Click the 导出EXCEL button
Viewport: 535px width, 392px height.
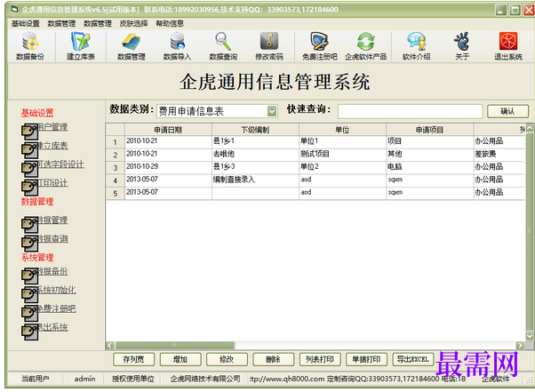(413, 359)
